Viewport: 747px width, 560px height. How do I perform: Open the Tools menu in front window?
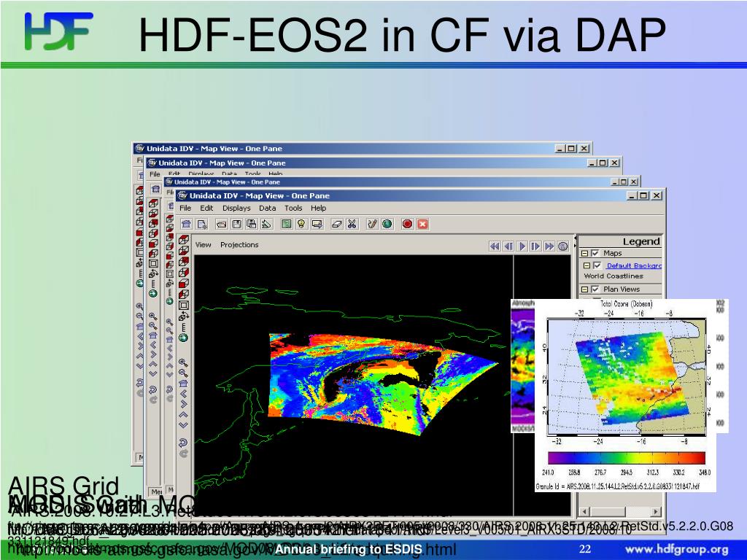(293, 208)
